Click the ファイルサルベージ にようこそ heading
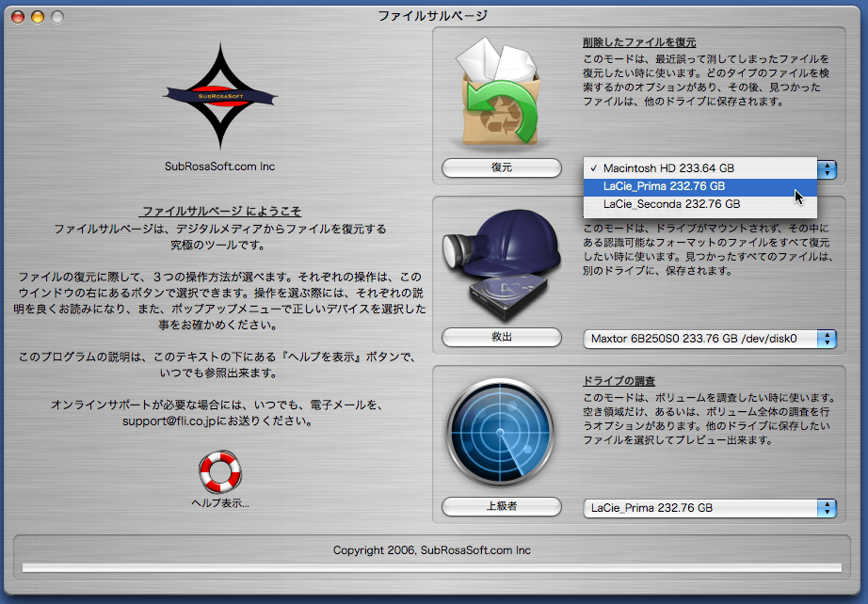The height and width of the screenshot is (604, 868). tap(219, 212)
